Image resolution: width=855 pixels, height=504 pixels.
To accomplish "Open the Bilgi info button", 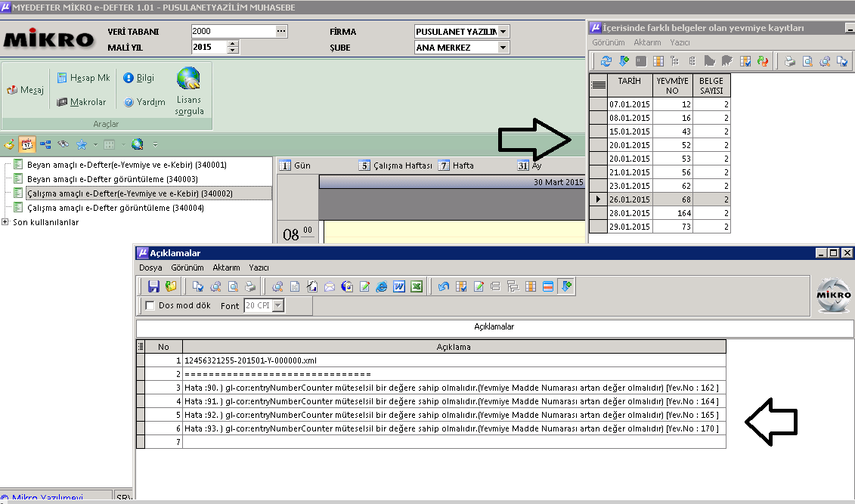I will coord(139,78).
